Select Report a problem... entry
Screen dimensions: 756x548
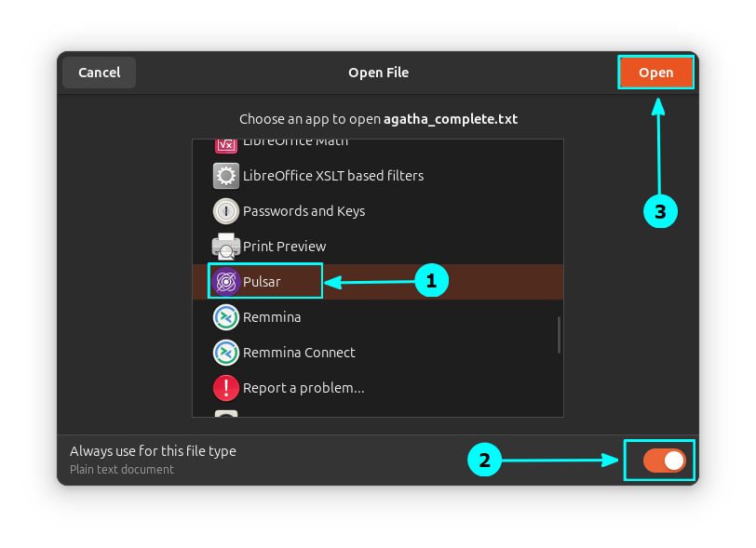[x=304, y=388]
